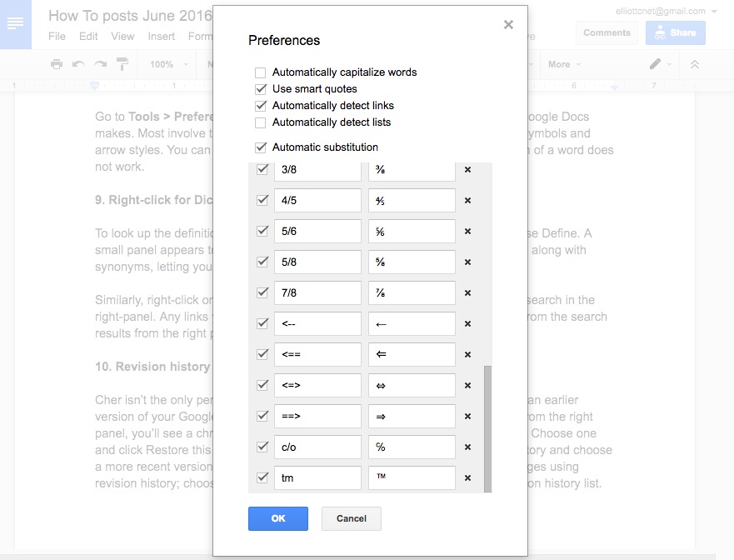Delete the c/o substitution row

point(467,447)
